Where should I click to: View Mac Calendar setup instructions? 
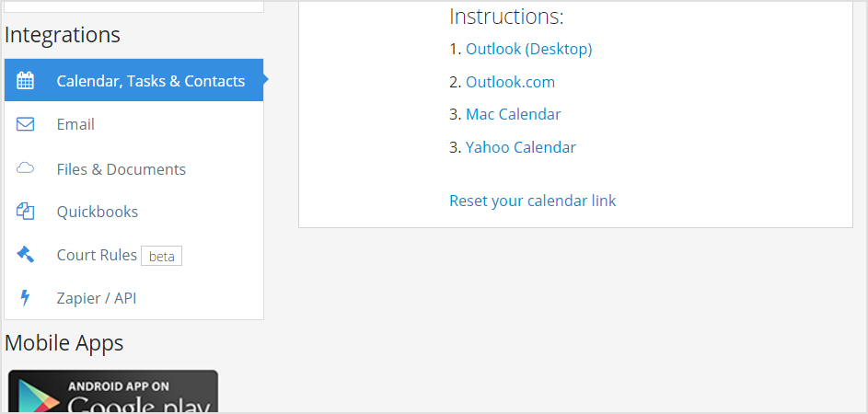click(513, 114)
